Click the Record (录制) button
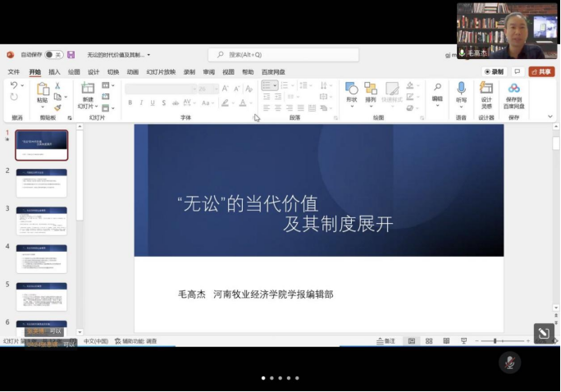The image size is (561, 392). click(494, 72)
